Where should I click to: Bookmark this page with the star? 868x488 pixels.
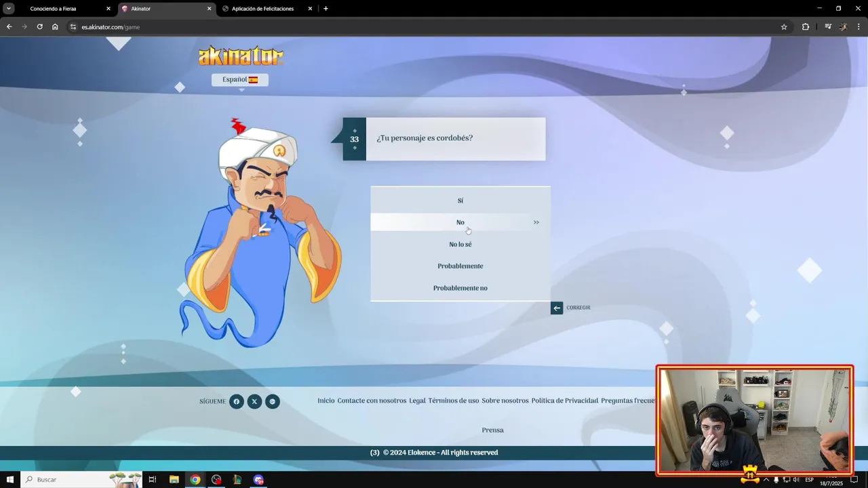784,27
